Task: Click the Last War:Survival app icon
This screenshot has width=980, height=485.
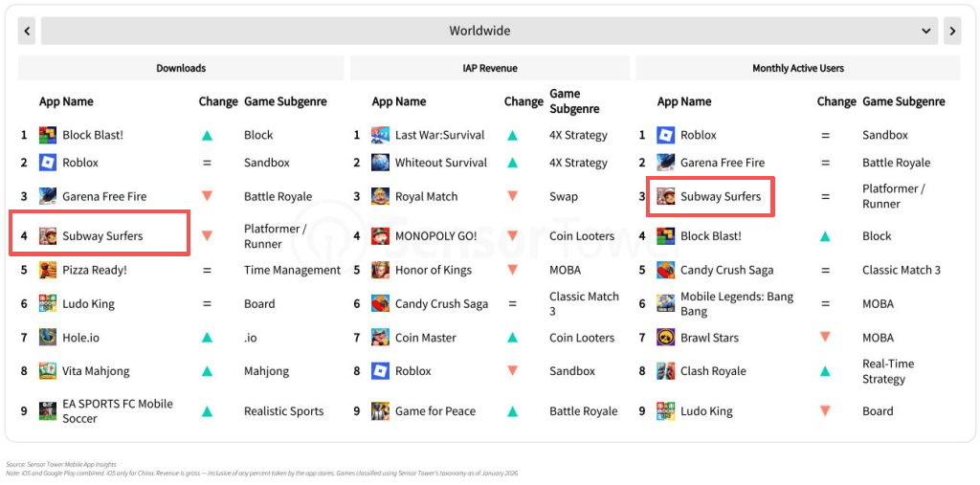Action: (380, 135)
